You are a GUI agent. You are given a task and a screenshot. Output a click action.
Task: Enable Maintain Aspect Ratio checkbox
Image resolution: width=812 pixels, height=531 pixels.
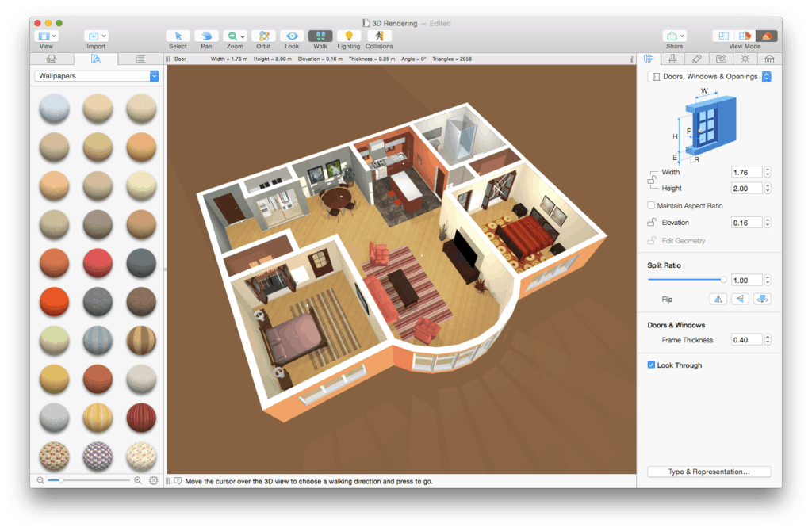pos(651,206)
